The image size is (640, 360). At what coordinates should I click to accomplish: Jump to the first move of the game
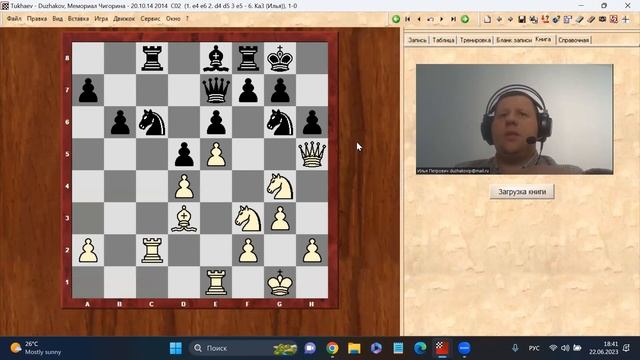[407, 19]
